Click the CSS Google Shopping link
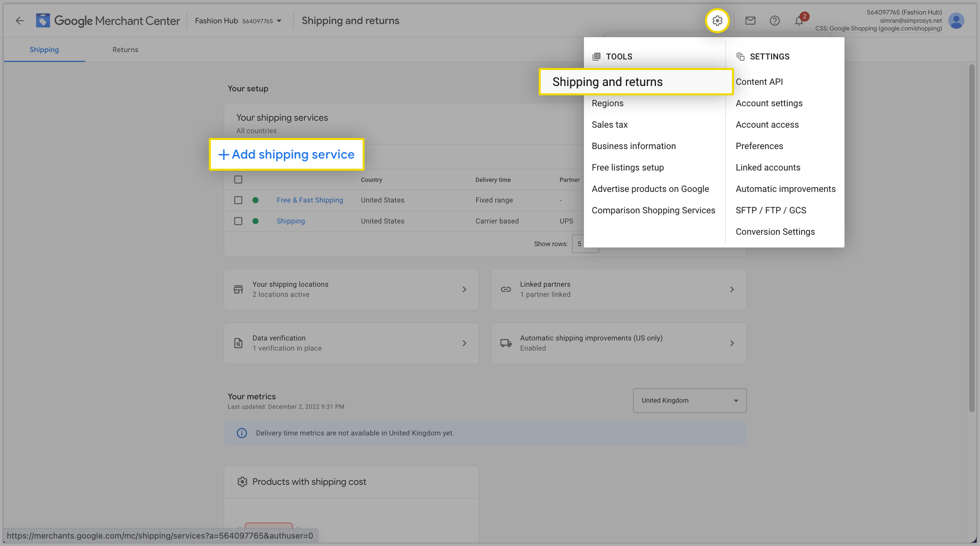Screen dimensions: 980x546 pos(878,28)
